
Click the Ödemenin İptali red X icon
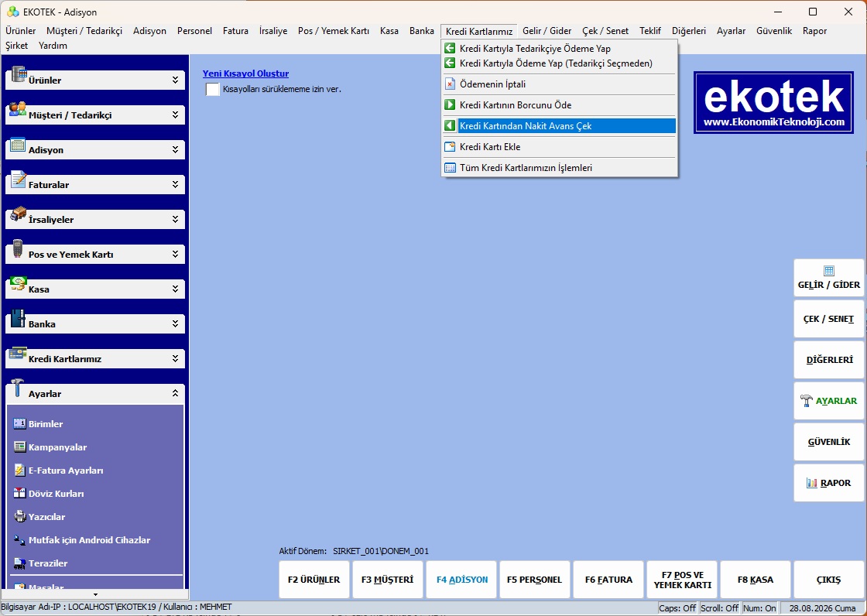click(450, 84)
